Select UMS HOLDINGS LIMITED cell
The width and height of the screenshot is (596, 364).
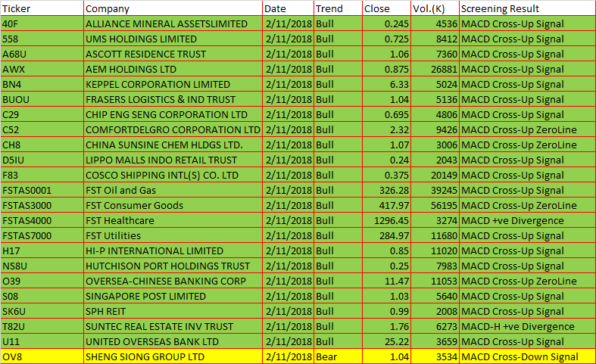click(173, 39)
